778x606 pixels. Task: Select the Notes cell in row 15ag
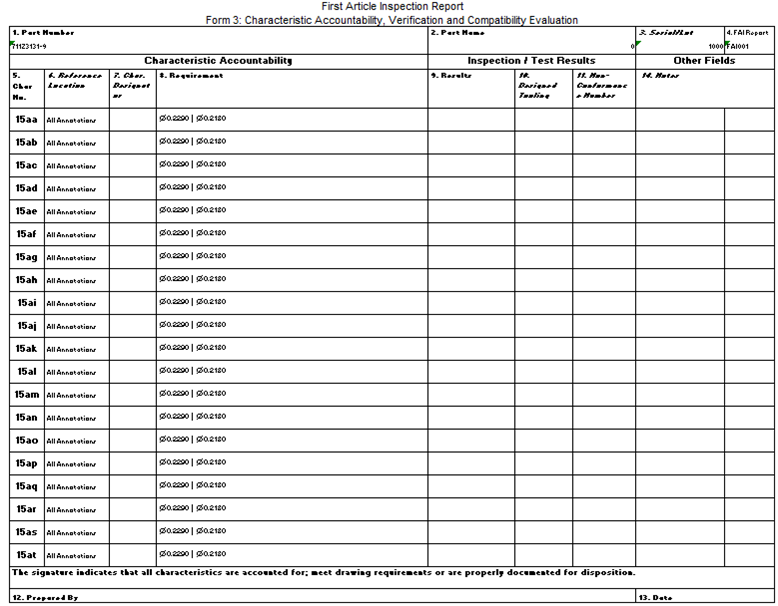(x=679, y=257)
